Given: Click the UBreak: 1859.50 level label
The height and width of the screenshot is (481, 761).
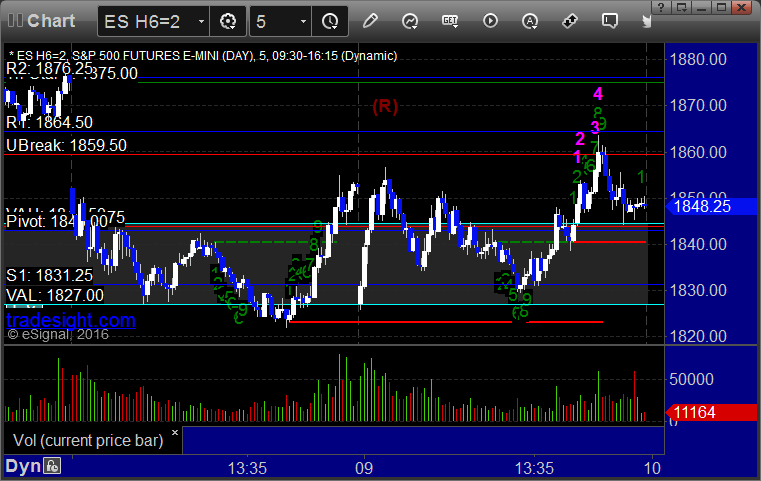Looking at the screenshot, I should point(66,145).
